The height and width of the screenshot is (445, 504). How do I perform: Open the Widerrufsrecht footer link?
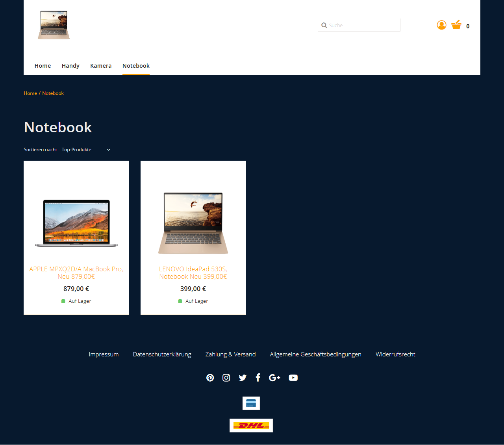[x=395, y=354]
